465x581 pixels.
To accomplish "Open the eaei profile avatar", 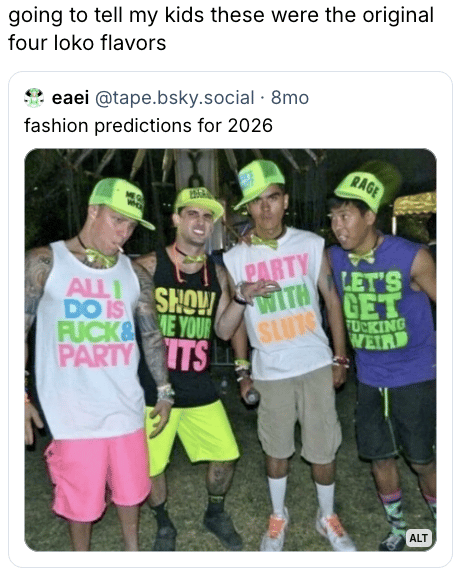I will tap(34, 98).
